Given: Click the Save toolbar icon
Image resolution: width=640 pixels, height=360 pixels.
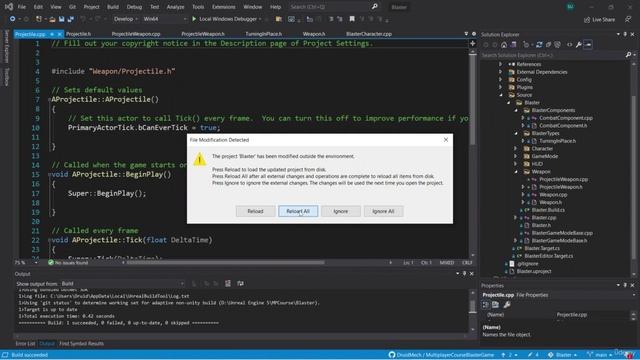Looking at the screenshot, I should pyautogui.click(x=61, y=19).
